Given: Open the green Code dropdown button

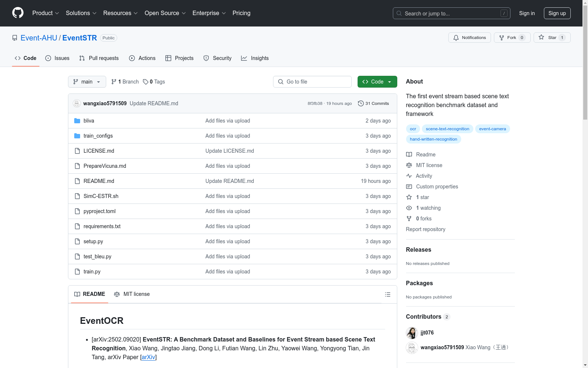Looking at the screenshot, I should click(377, 82).
